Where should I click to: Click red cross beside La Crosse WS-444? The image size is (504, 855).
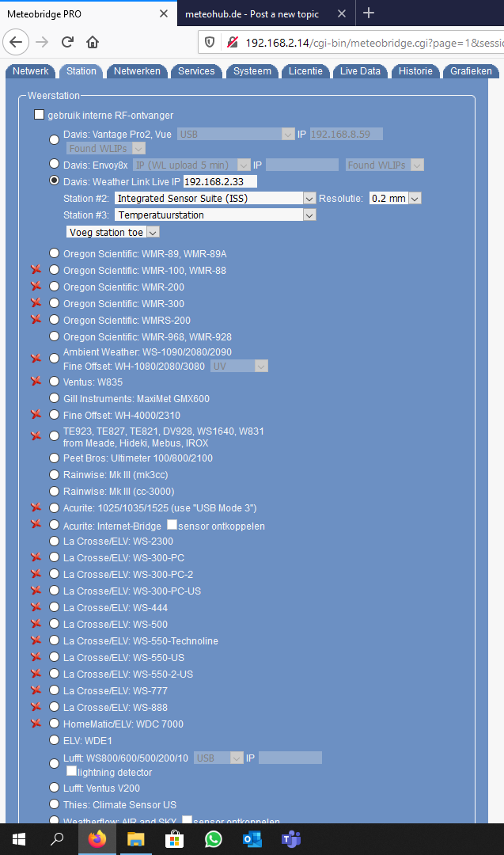coord(36,607)
